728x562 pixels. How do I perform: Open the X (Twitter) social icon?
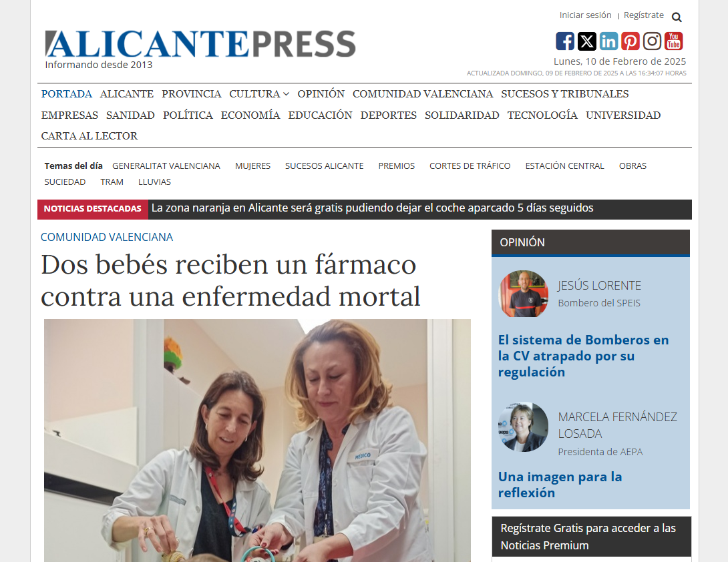586,41
